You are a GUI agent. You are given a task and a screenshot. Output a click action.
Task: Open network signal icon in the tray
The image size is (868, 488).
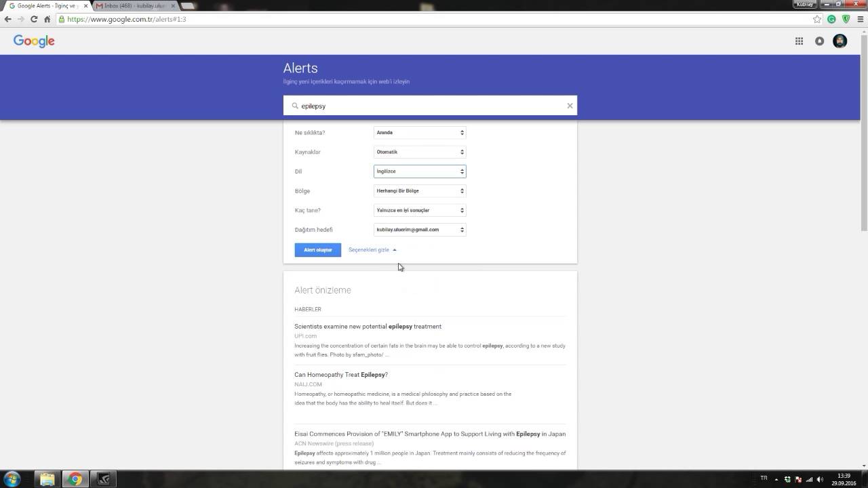[x=809, y=479]
